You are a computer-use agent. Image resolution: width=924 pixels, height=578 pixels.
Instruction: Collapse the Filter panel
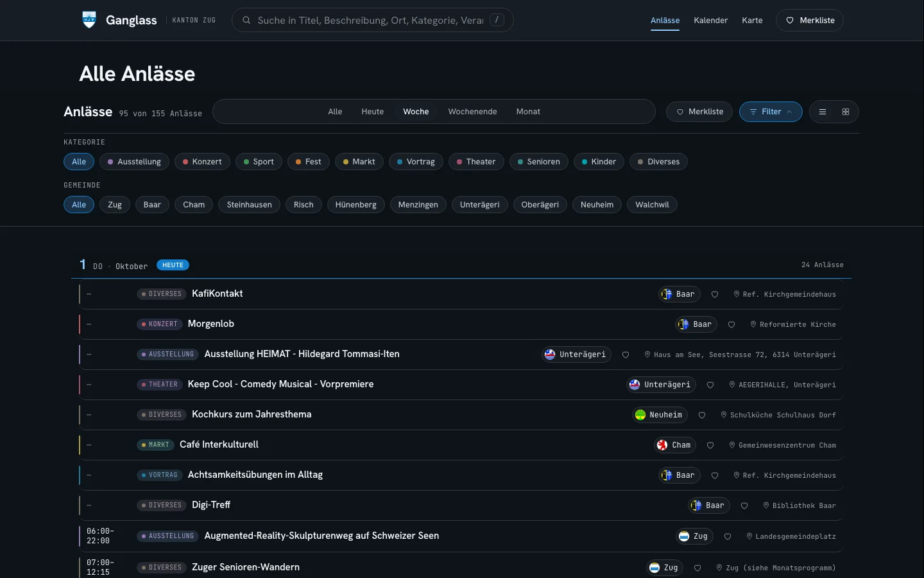pyautogui.click(x=771, y=112)
